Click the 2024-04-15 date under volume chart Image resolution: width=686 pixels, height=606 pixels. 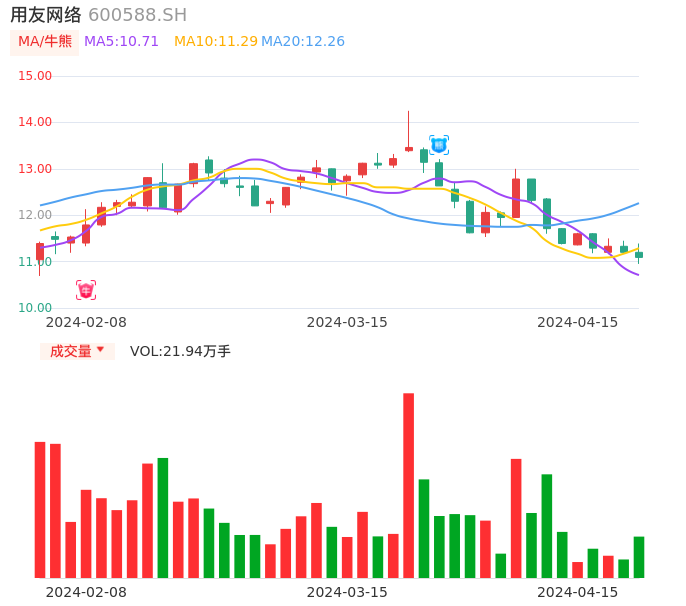(578, 592)
